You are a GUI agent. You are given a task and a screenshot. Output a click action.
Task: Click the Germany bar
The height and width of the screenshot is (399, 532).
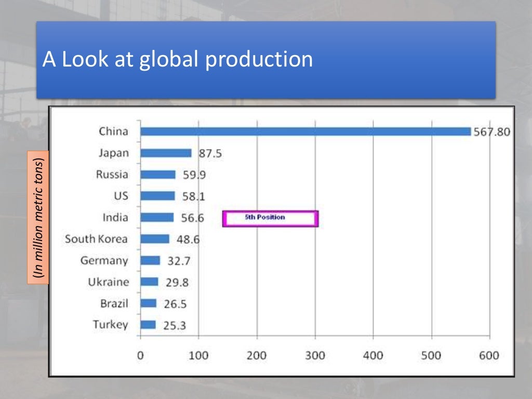tap(150, 260)
